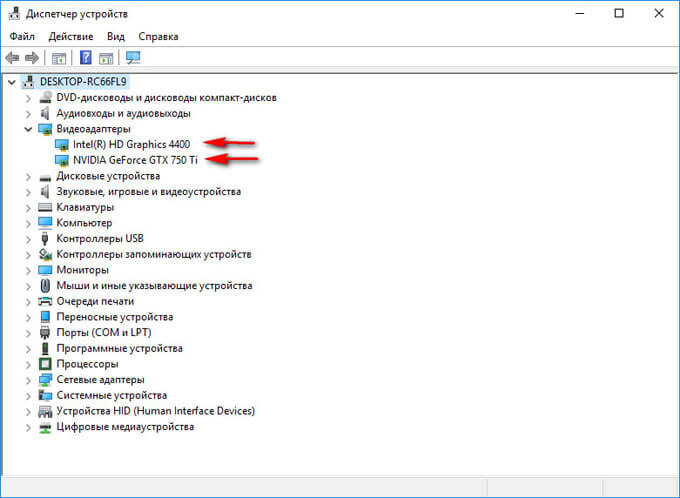Select the Переносные устройства category label

(114, 317)
